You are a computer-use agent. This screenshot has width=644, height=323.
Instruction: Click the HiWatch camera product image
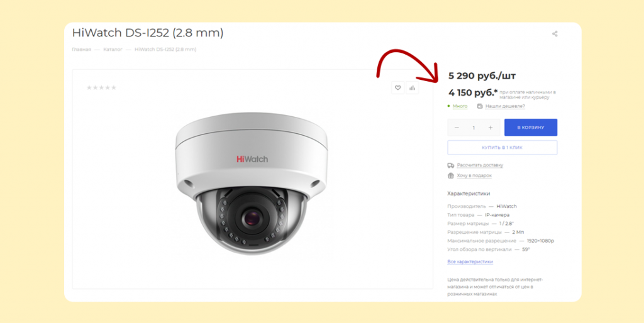pyautogui.click(x=252, y=183)
